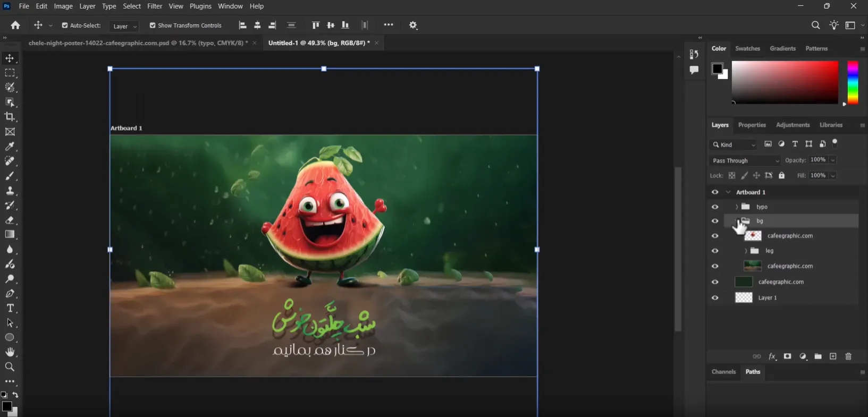Hide the Artboard 1 visibility eye
This screenshot has width=868, height=417.
715,192
